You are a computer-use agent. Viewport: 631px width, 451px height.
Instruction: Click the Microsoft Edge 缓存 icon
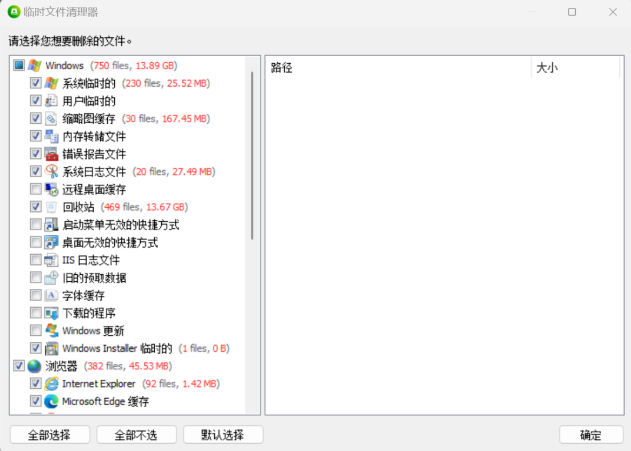[51, 401]
